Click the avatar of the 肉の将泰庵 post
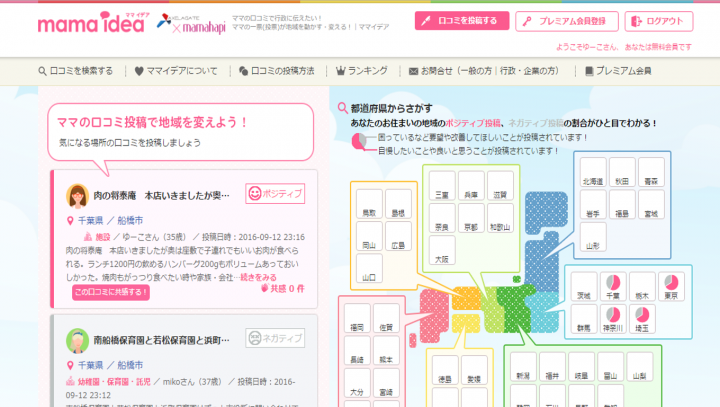The image size is (720, 407). [77, 196]
